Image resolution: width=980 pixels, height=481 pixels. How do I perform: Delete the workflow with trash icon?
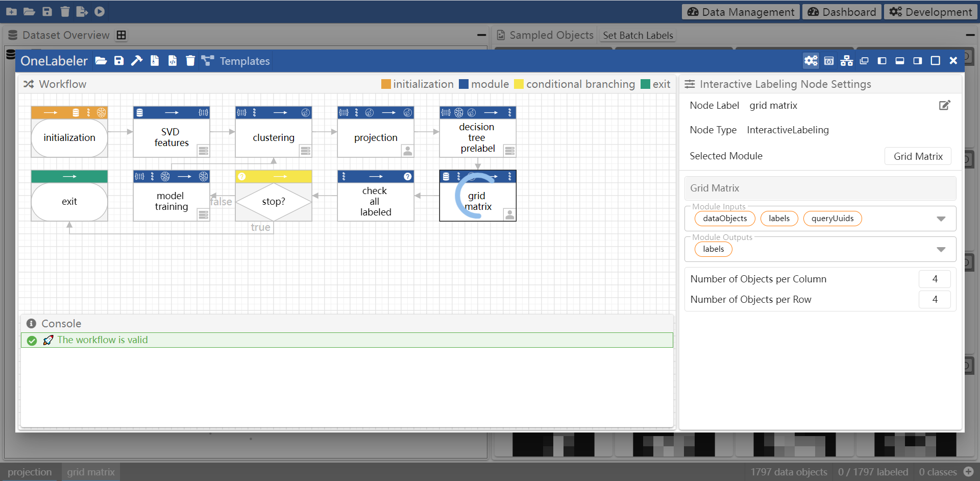point(190,61)
